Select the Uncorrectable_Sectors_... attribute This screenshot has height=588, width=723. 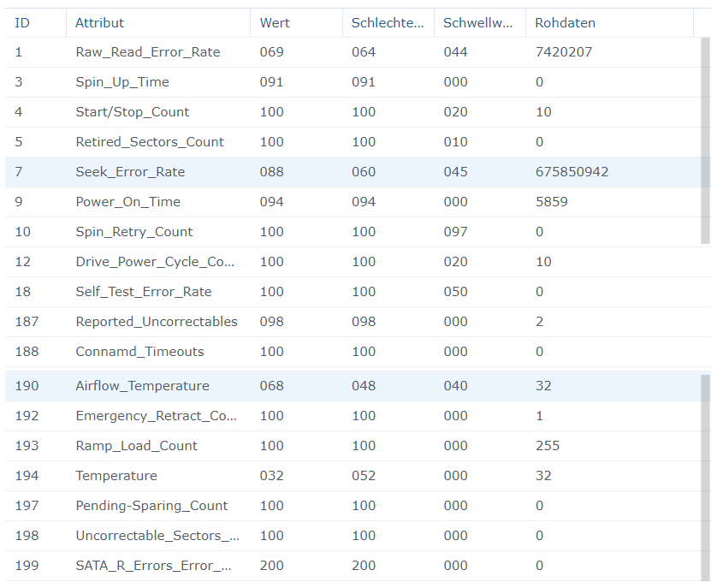pyautogui.click(x=157, y=536)
